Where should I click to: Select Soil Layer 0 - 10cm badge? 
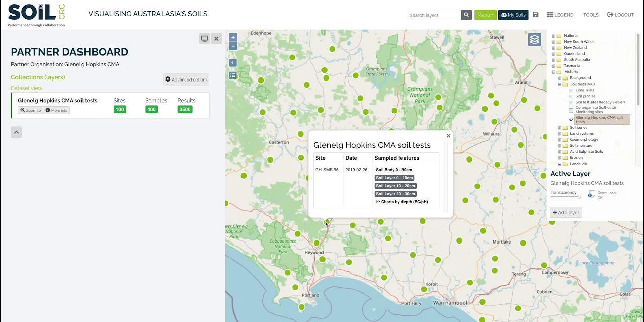[x=394, y=178]
